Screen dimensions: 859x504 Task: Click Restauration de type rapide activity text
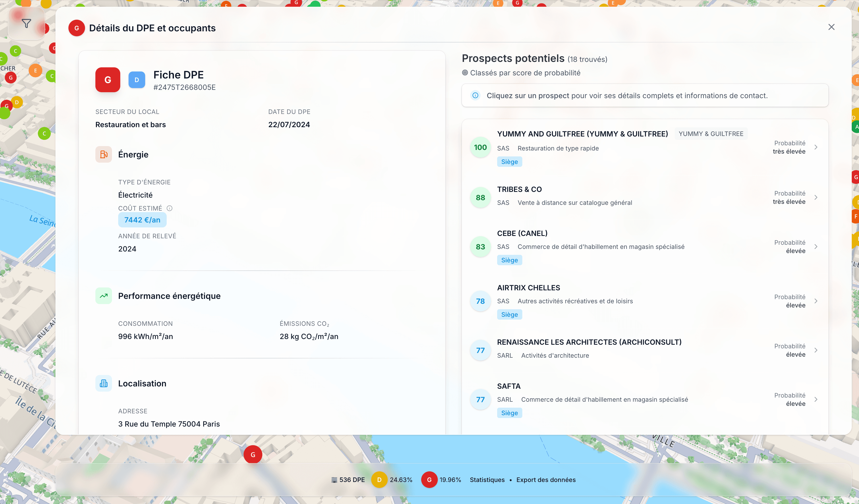point(558,148)
